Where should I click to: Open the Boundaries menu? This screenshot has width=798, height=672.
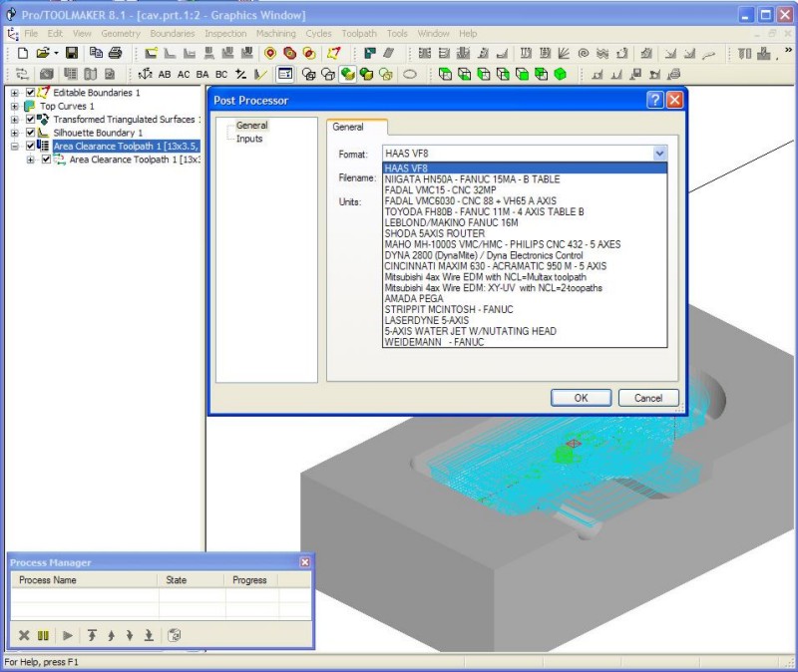click(173, 34)
